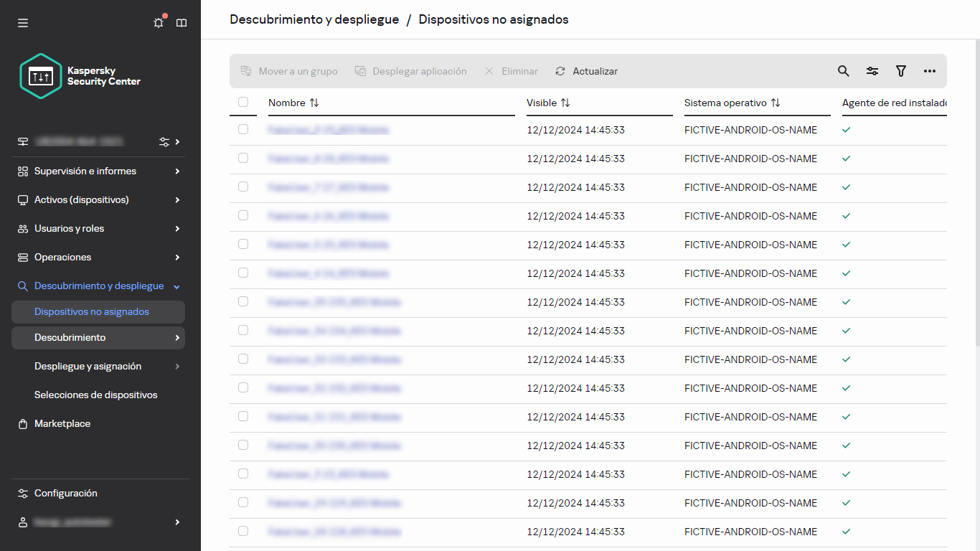Open the filter funnel icon
This screenshot has width=980, height=551.
pos(901,71)
